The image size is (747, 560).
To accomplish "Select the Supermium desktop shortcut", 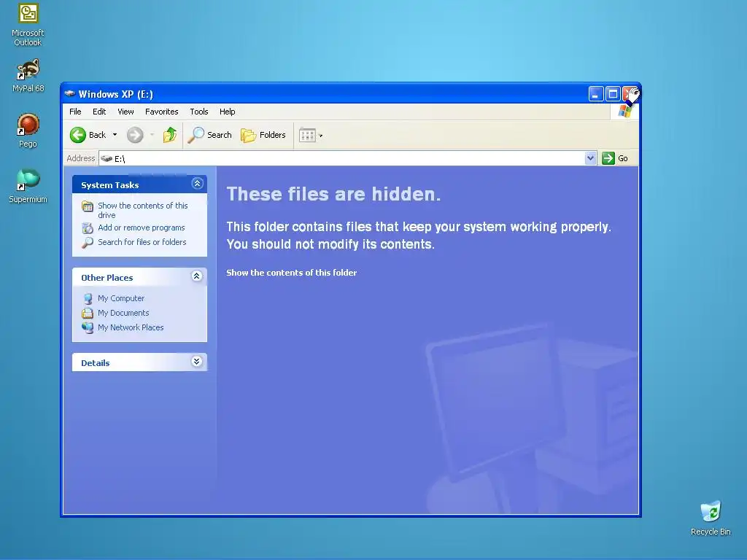I will (x=28, y=186).
